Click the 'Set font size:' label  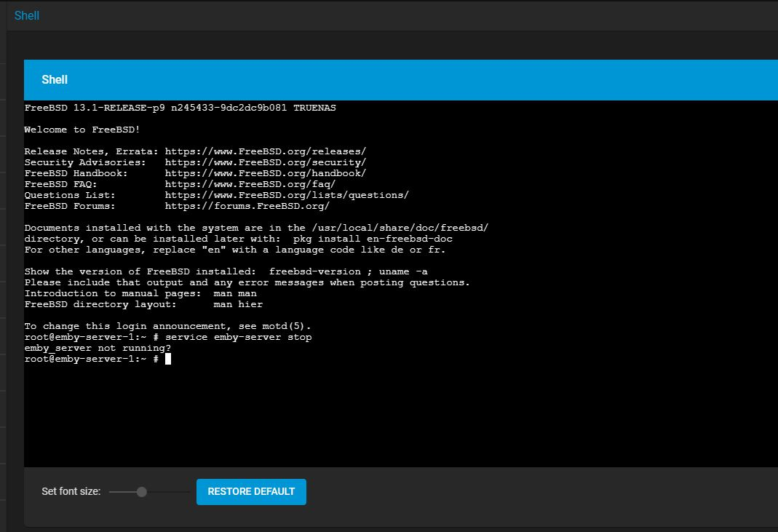71,491
